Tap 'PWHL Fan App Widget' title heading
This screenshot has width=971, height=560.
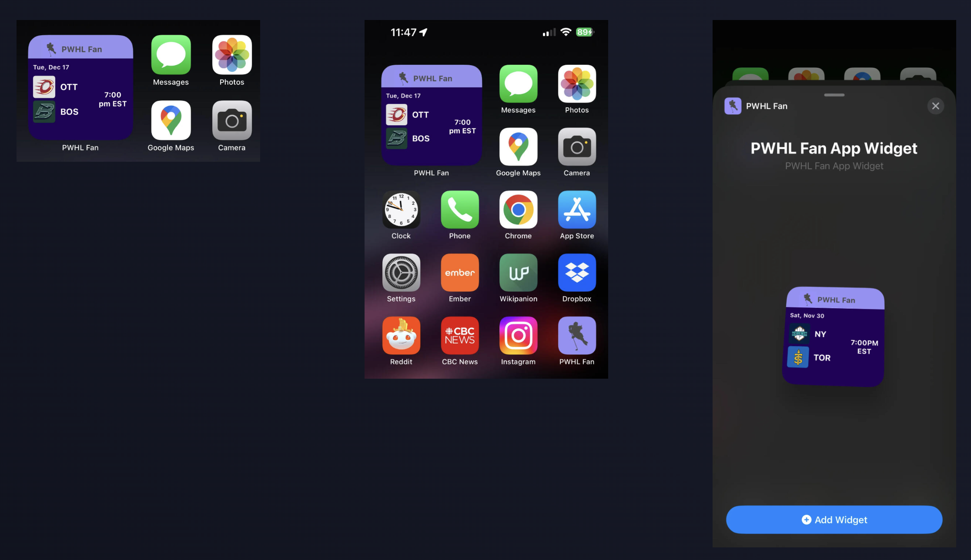(834, 148)
